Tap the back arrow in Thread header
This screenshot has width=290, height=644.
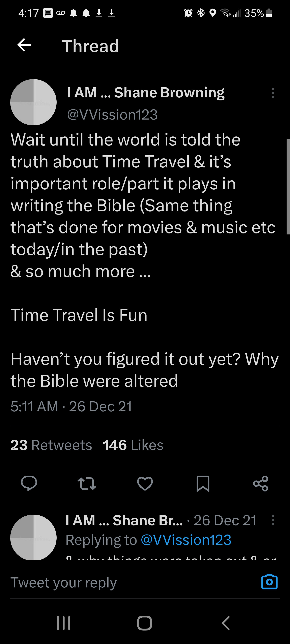pyautogui.click(x=24, y=45)
